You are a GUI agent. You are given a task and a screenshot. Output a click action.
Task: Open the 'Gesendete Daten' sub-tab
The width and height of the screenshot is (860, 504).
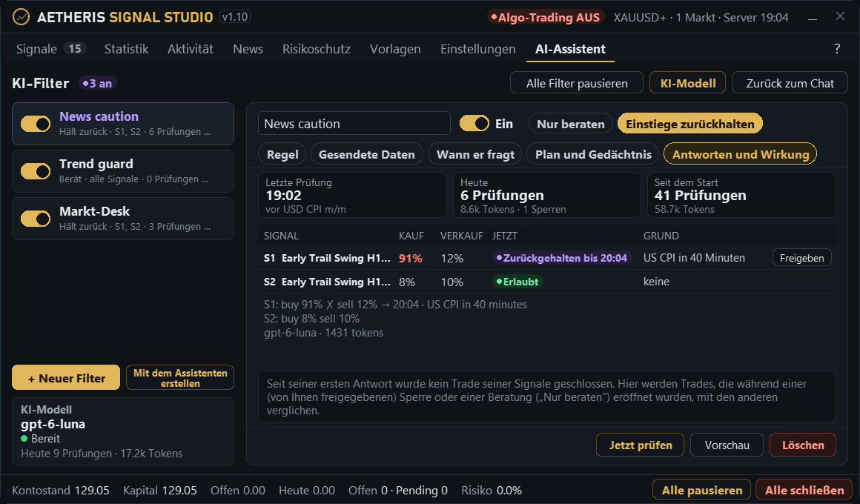[x=366, y=155]
